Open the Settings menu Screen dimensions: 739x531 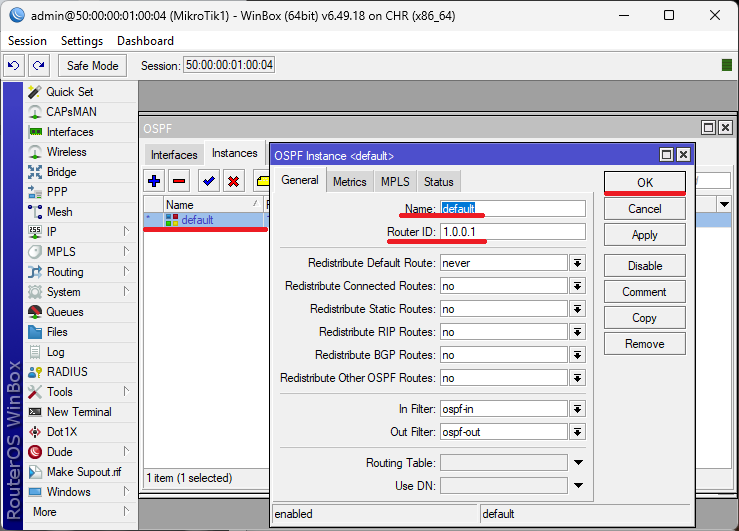(81, 41)
